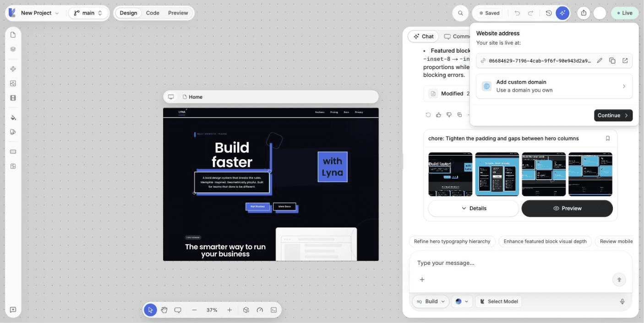Open the speedometer performance icon
This screenshot has width=644, height=323.
tap(260, 310)
